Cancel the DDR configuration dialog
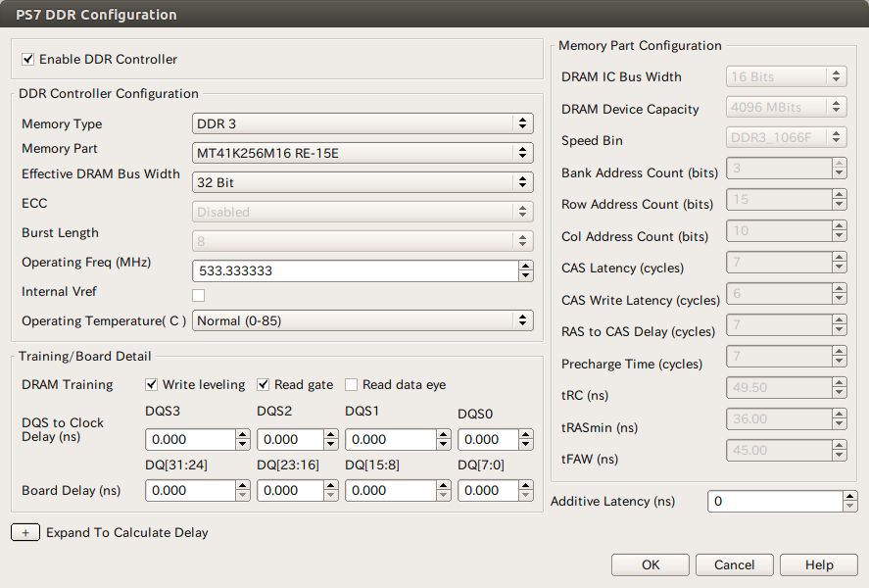Screen dimensions: 869x588 [x=734, y=564]
